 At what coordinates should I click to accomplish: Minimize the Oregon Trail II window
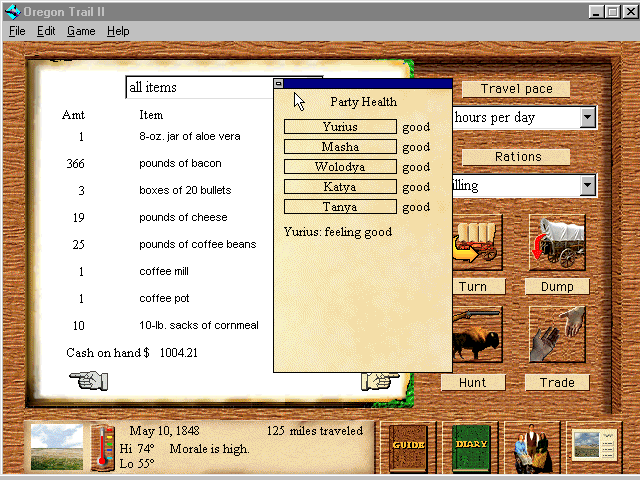click(x=596, y=12)
